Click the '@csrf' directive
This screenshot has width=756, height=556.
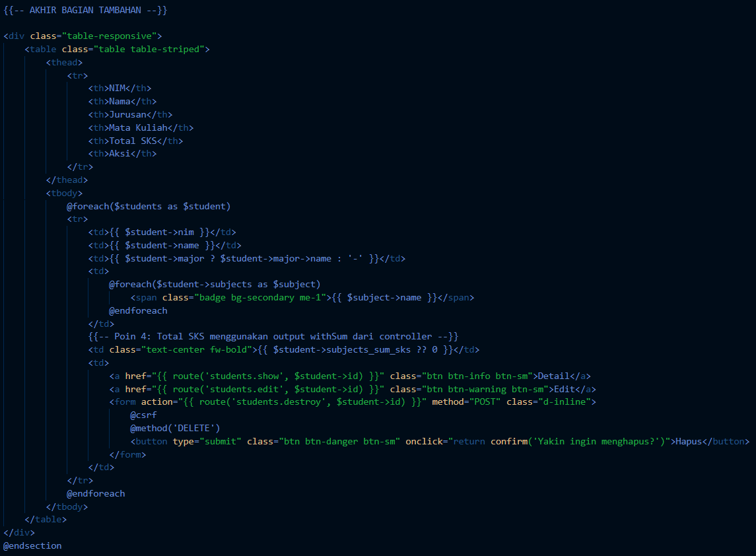pyautogui.click(x=143, y=415)
